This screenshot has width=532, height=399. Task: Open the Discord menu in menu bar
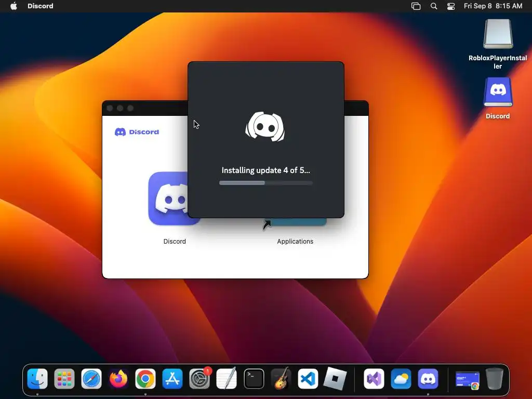pos(41,6)
